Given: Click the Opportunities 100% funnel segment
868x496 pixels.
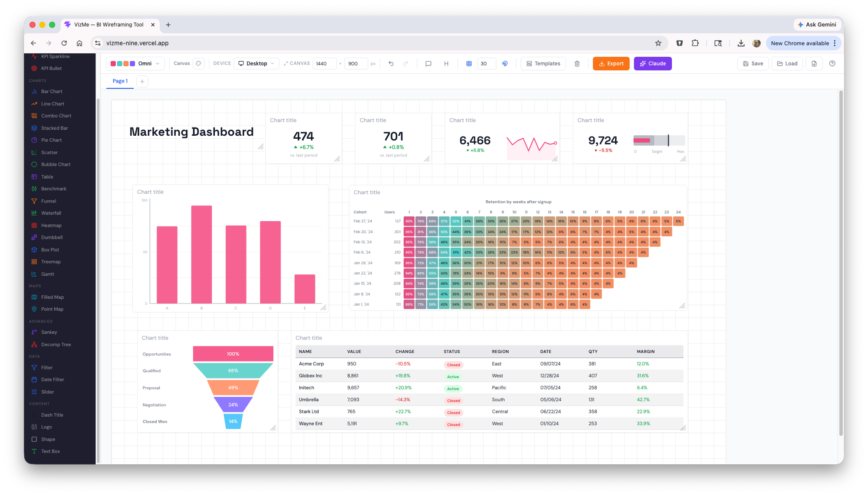Looking at the screenshot, I should tap(233, 354).
